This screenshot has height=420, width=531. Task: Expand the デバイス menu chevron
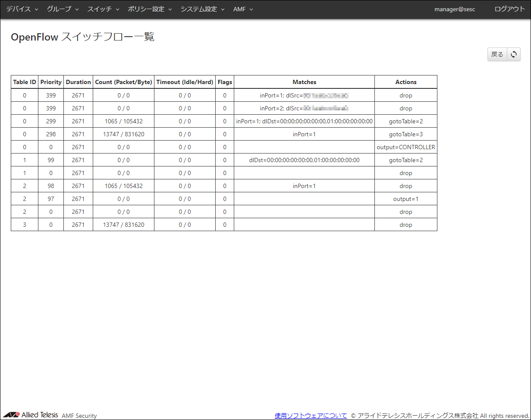36,9
